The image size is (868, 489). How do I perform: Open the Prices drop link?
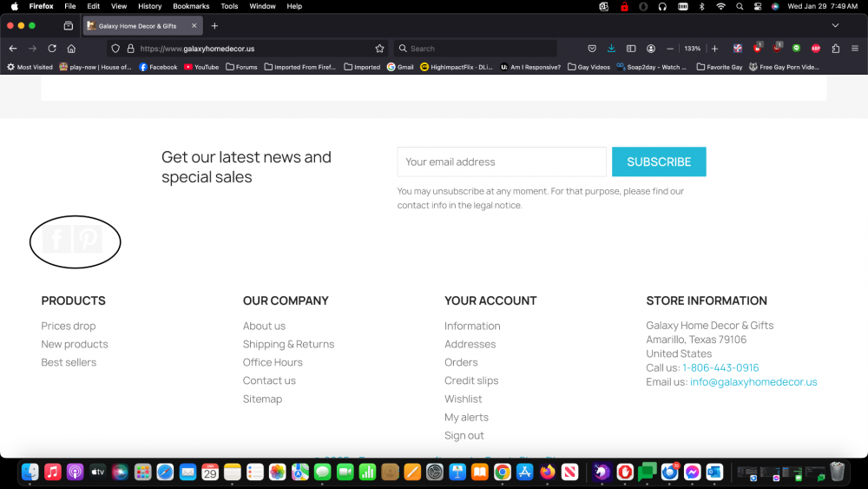click(68, 326)
